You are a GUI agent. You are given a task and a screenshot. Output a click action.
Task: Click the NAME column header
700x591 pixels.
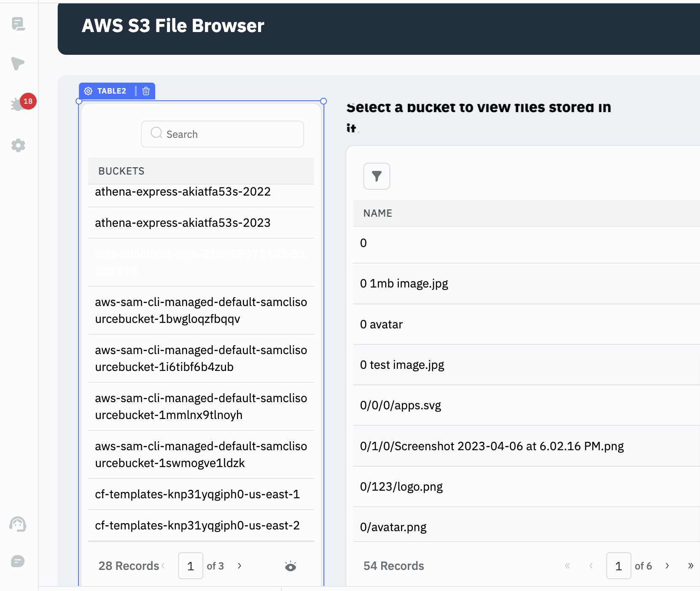pyautogui.click(x=378, y=213)
